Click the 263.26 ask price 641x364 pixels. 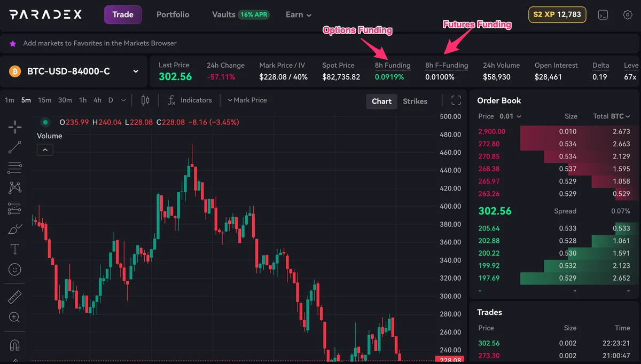coord(489,194)
